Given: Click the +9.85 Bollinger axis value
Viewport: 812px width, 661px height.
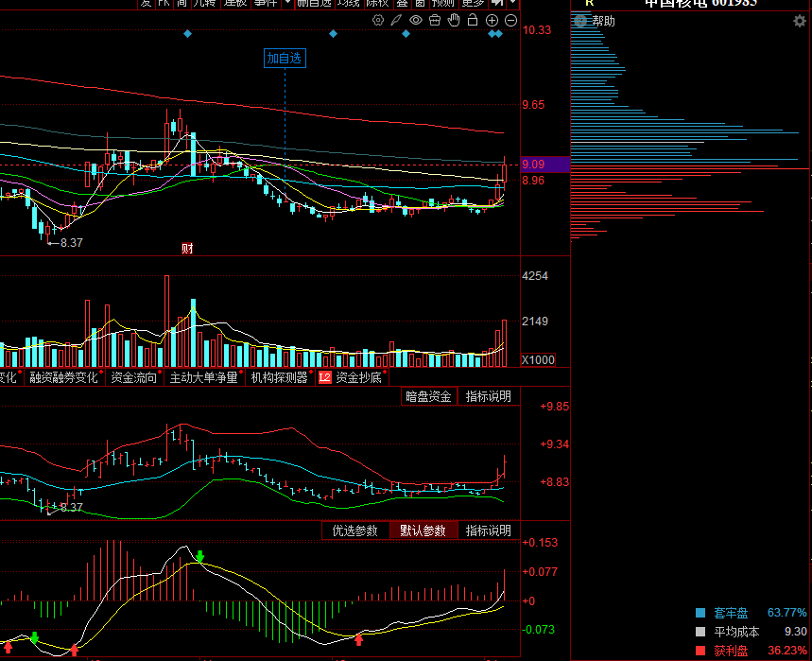Looking at the screenshot, I should coord(554,406).
